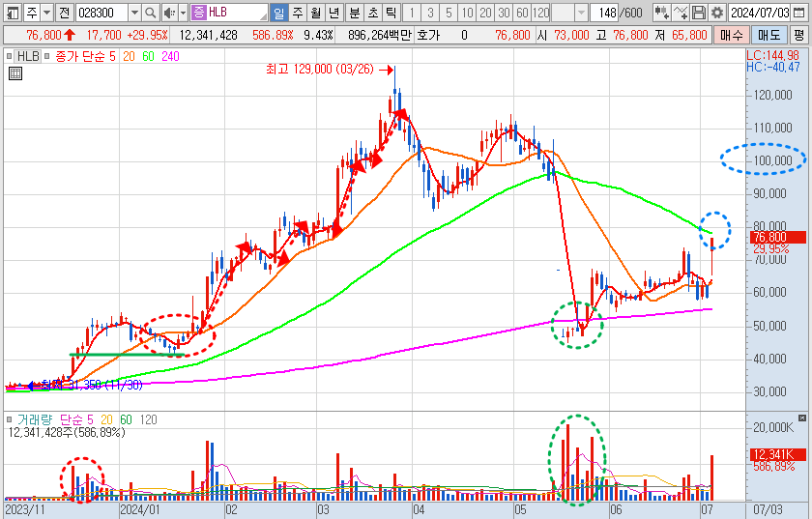The height and width of the screenshot is (519, 812).
Task: Click the '호가' quote label
Action: tap(428, 35)
